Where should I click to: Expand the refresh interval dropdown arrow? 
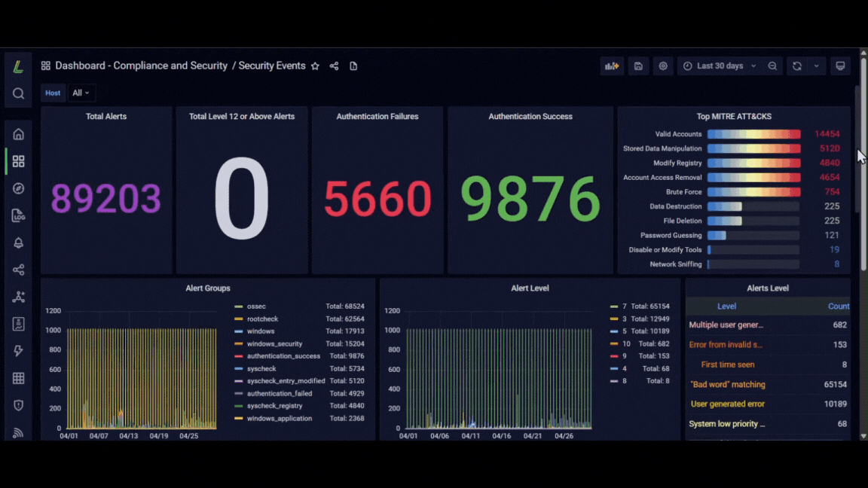pyautogui.click(x=817, y=66)
